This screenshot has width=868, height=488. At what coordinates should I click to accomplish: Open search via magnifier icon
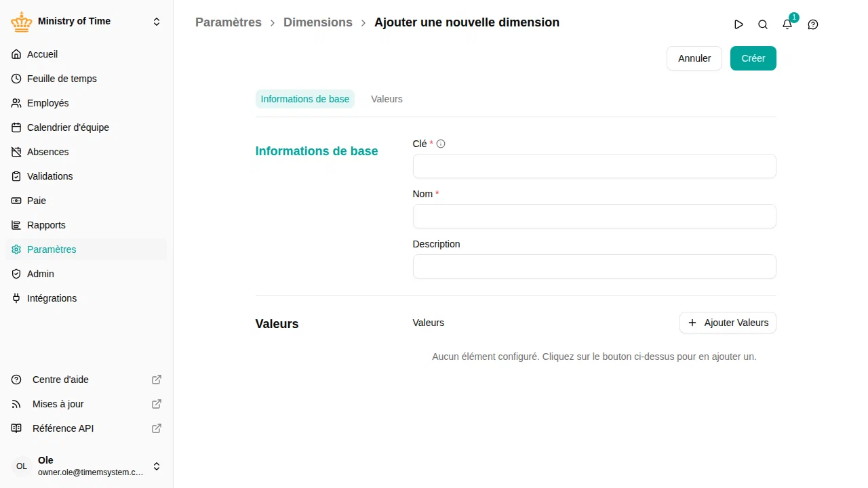click(763, 24)
